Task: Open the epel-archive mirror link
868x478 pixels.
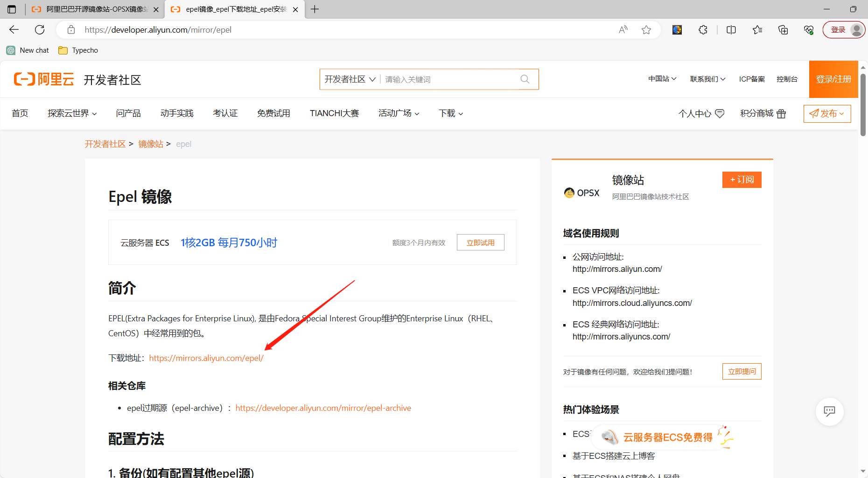Action: point(323,408)
